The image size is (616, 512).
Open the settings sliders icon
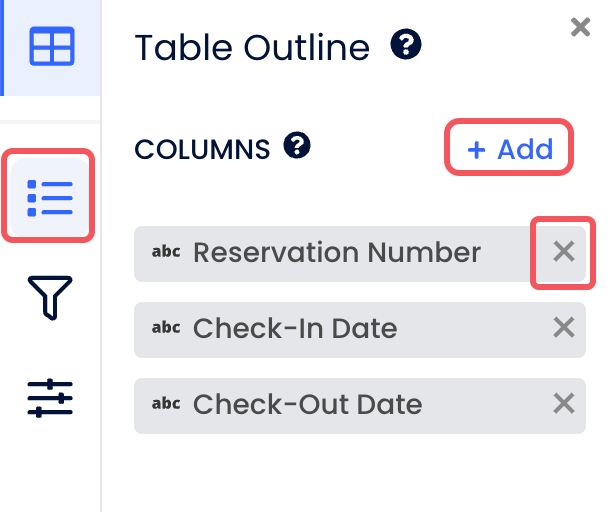coord(50,397)
